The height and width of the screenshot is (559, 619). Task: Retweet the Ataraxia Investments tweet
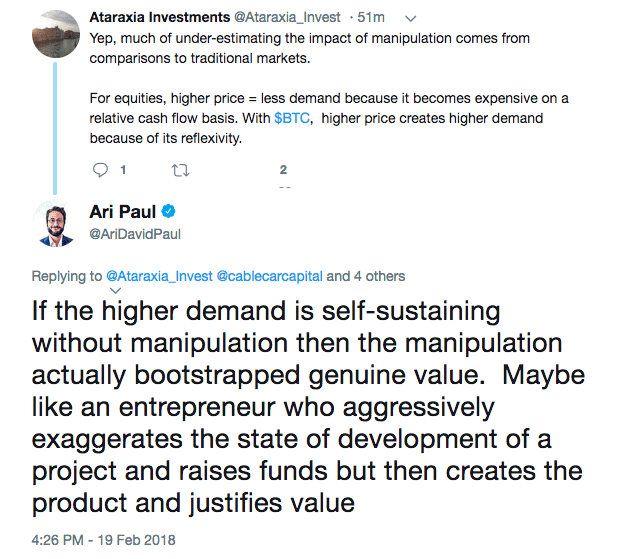tap(180, 170)
